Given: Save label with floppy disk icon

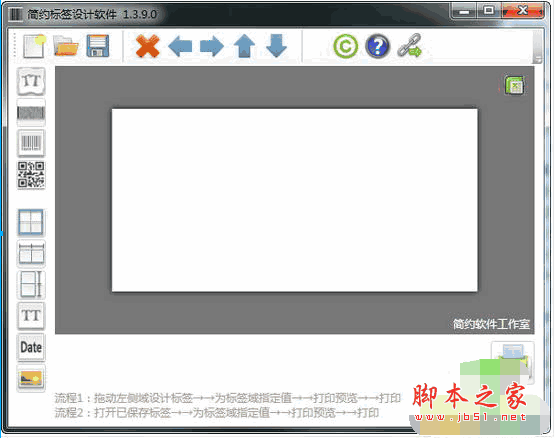Looking at the screenshot, I should coord(98,46).
